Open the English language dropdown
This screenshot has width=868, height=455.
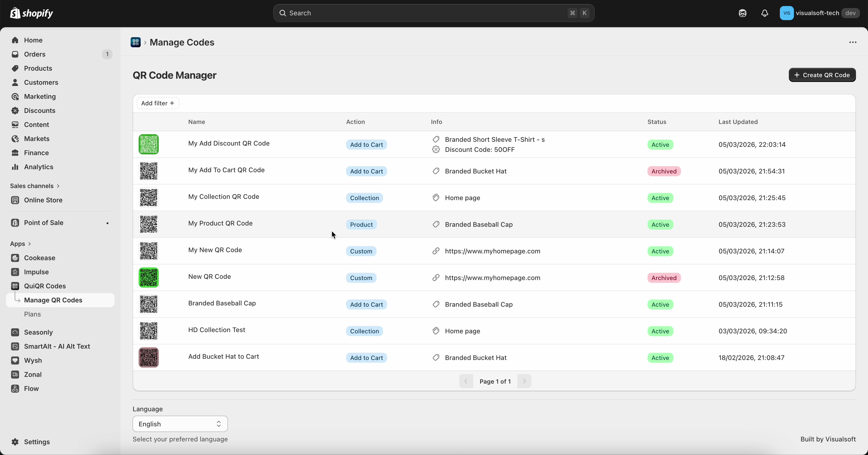coord(180,424)
